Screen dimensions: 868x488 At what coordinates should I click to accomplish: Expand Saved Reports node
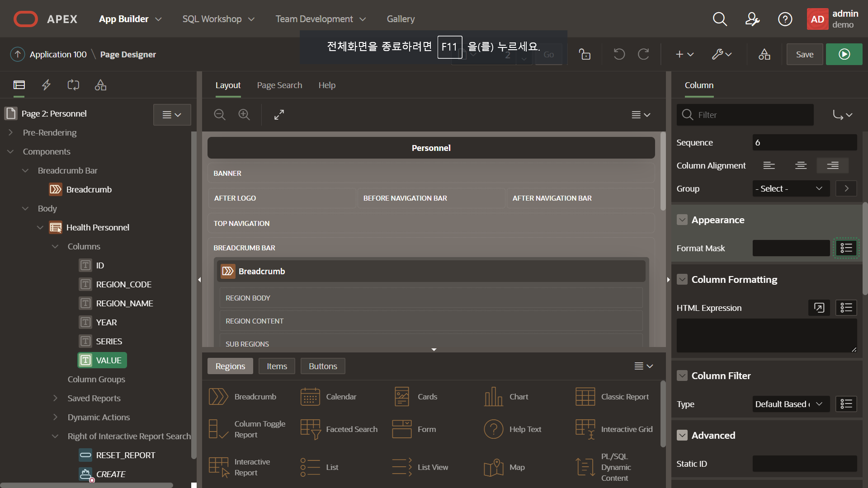point(55,398)
